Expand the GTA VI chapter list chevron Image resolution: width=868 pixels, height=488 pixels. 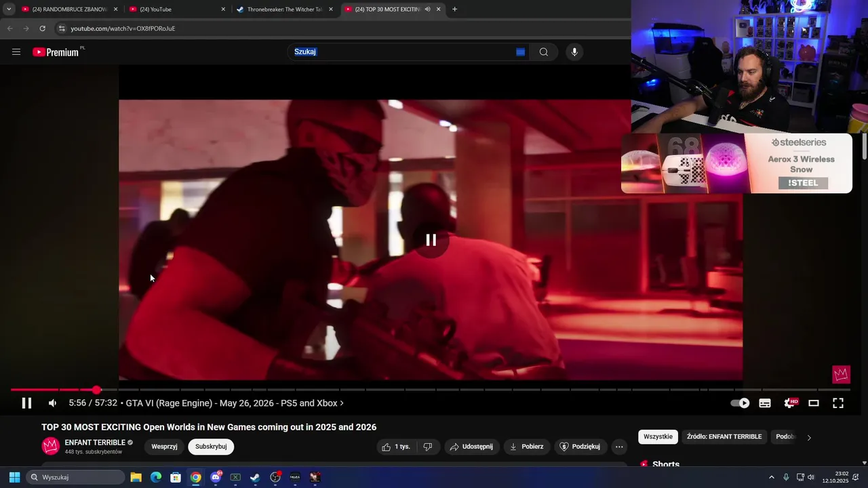342,403
